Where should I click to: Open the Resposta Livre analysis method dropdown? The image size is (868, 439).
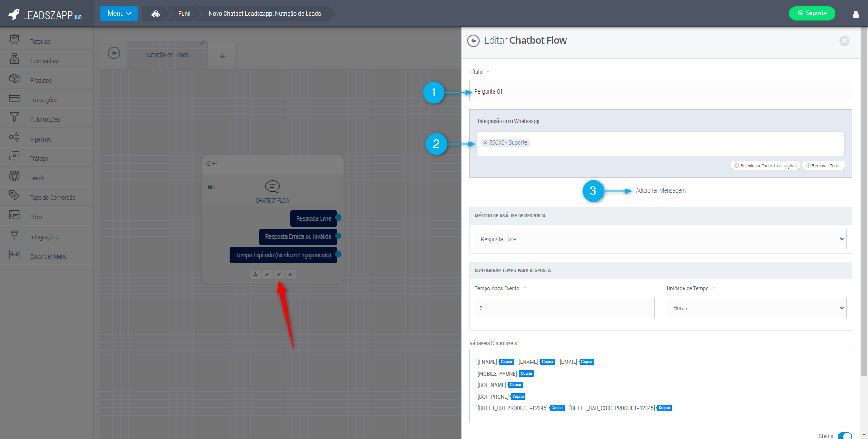pos(660,239)
